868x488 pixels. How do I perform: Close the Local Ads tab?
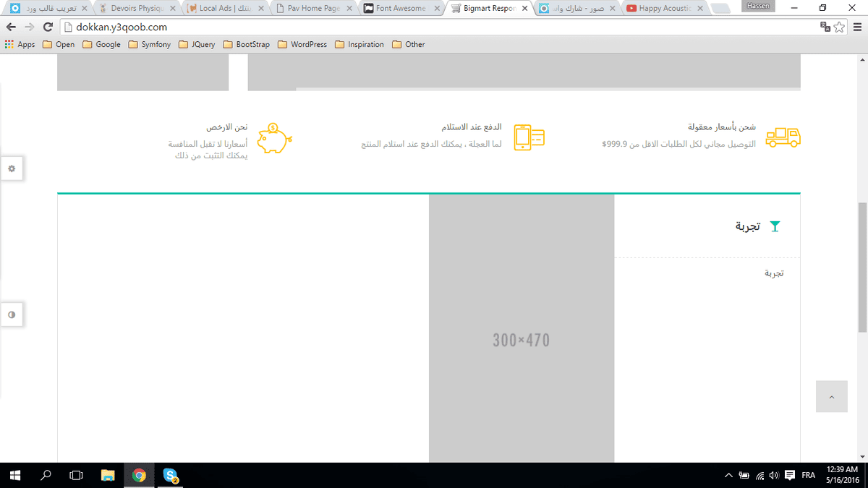point(260,9)
